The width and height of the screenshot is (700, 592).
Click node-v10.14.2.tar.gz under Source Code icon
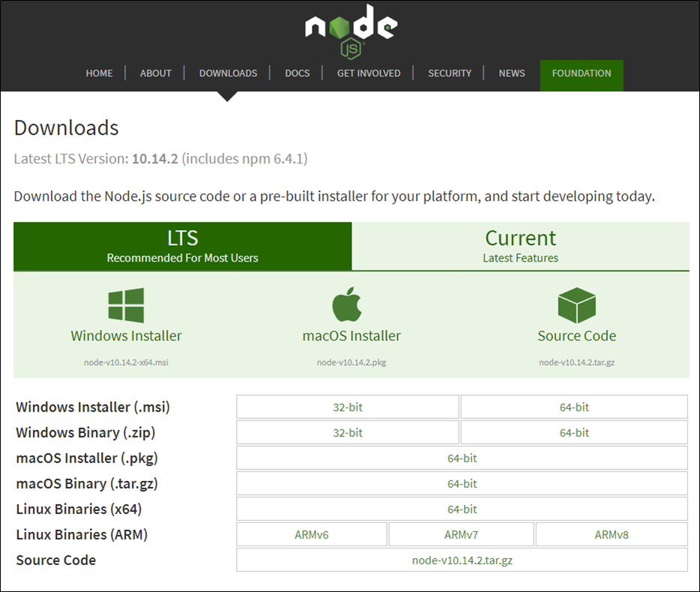click(577, 362)
